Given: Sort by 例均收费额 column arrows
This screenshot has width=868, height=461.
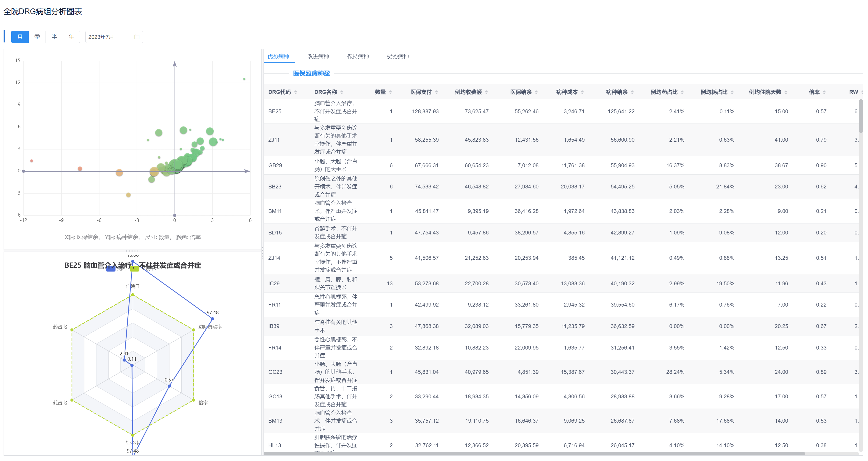Looking at the screenshot, I should [486, 92].
